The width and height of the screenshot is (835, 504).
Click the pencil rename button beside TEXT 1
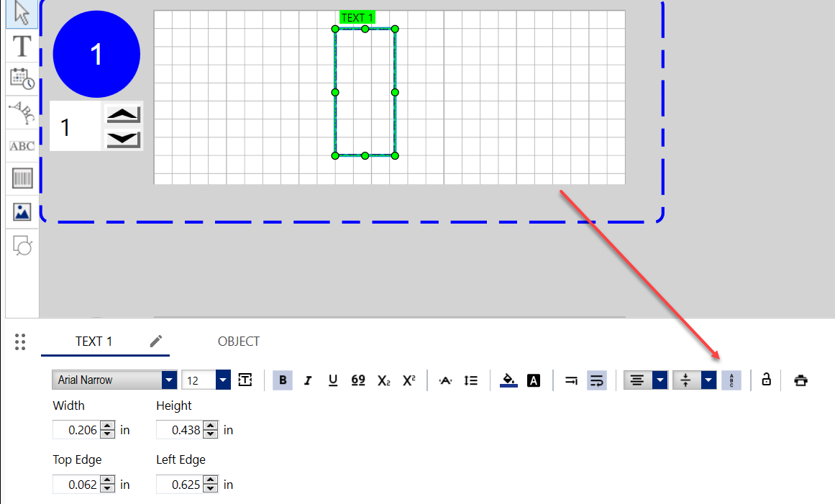(156, 342)
